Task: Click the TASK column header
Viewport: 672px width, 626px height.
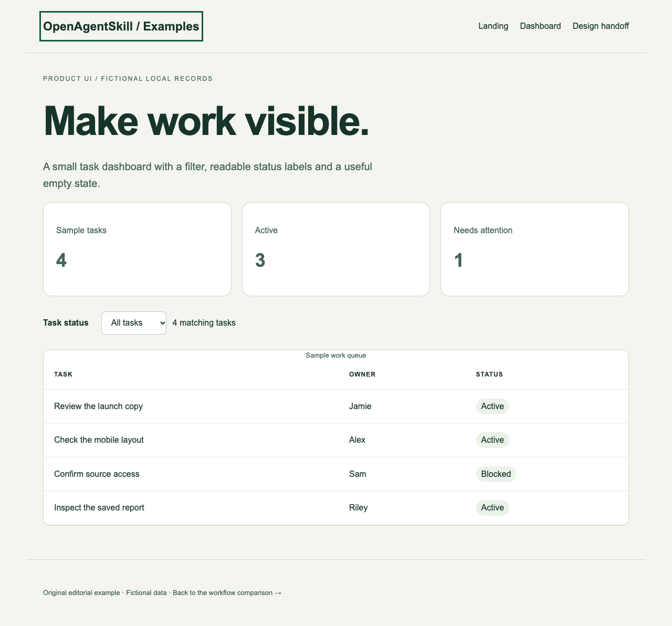Action: 63,374
